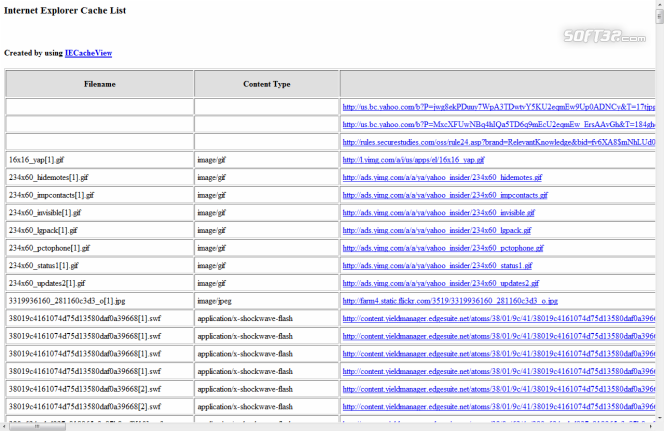
Task: Follow the 234x60_status1.gif URL link
Action: 437,265
